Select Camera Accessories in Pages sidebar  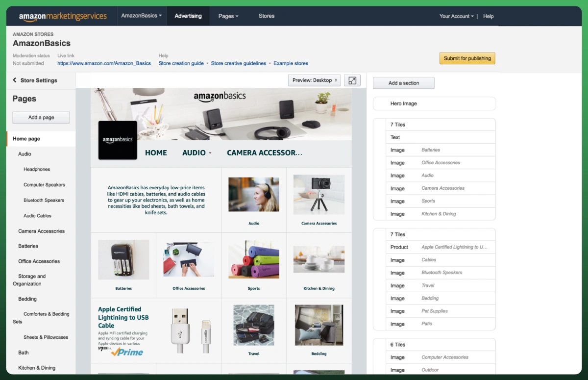pyautogui.click(x=41, y=231)
